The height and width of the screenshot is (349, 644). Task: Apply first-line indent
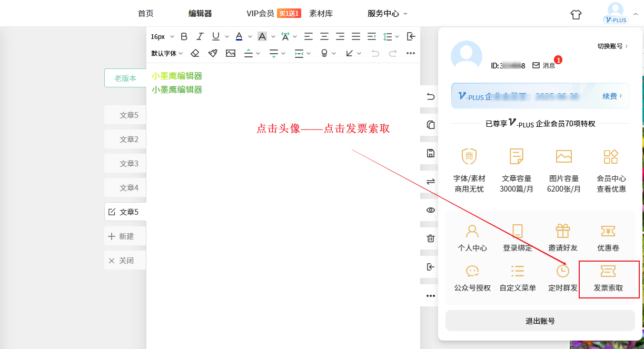(x=372, y=36)
